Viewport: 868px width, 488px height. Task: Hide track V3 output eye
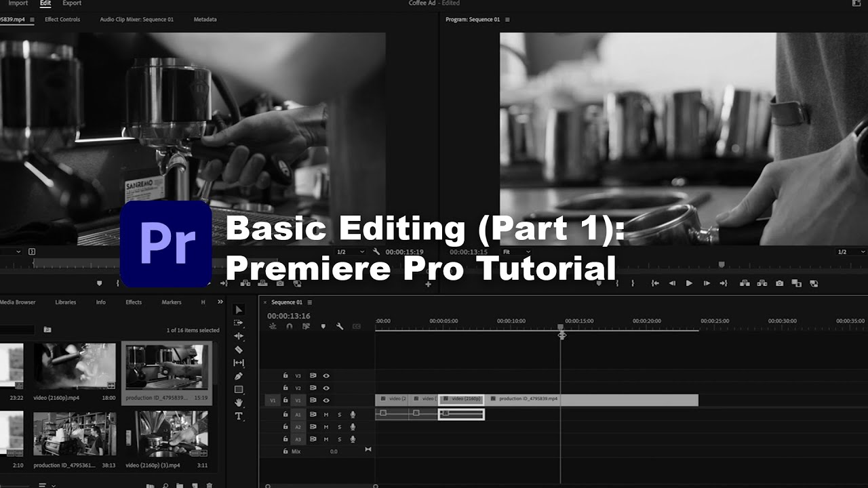tap(326, 375)
